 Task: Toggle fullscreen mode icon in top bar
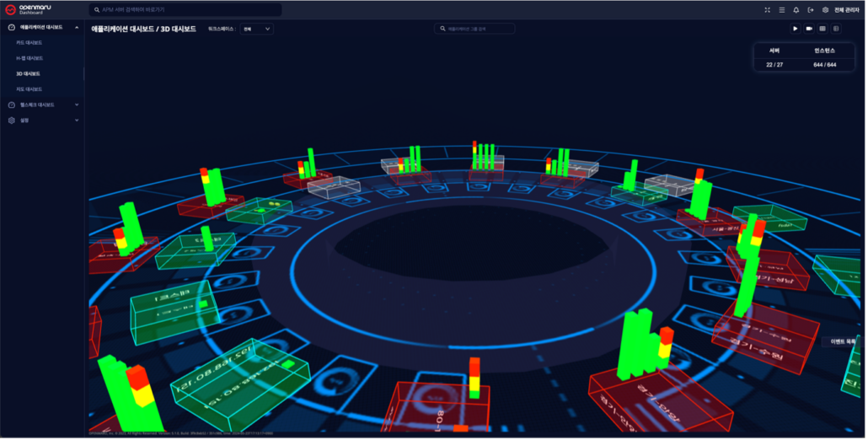(x=767, y=10)
